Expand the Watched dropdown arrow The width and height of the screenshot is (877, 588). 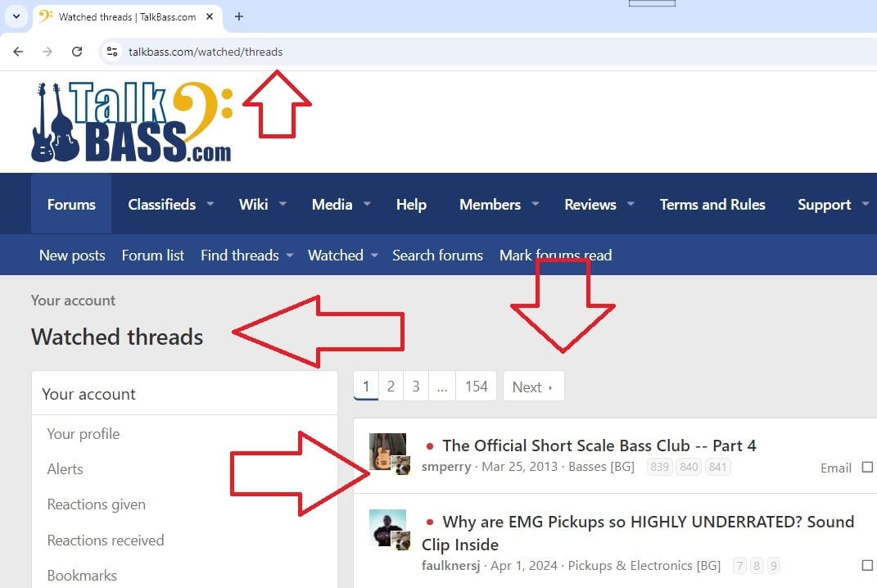click(374, 256)
